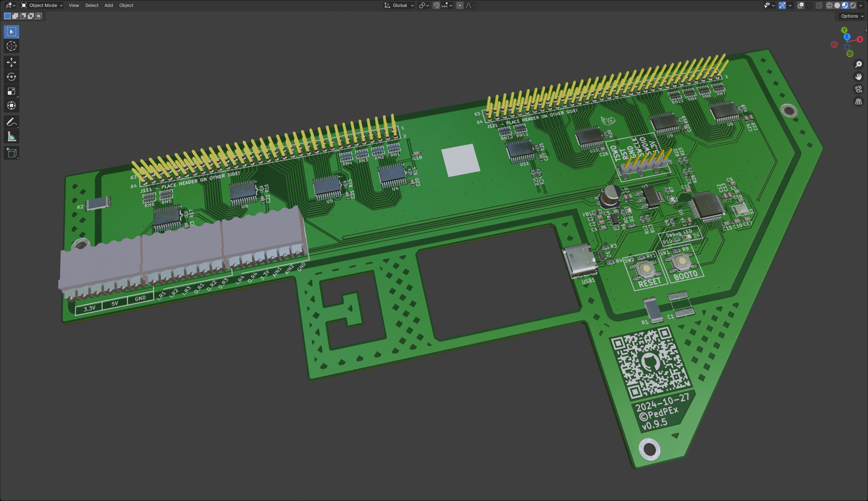The image size is (868, 501).
Task: Toggle X-ray mode
Action: pos(819,5)
